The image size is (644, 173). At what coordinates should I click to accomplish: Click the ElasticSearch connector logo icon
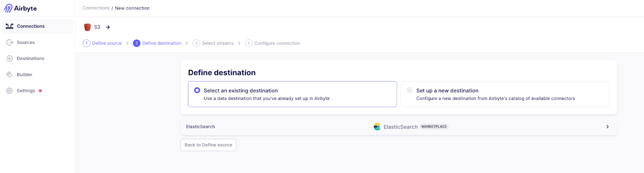(x=377, y=127)
